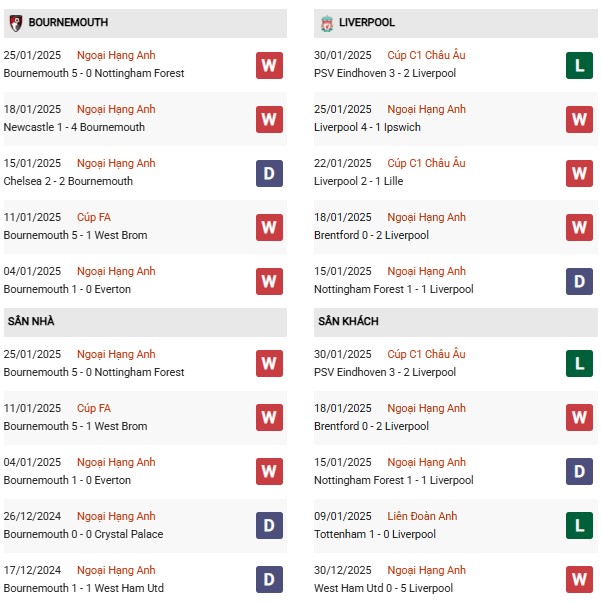The height and width of the screenshot is (603, 601).
Task: Click the D badge for Bournemouth 0-0 Crystal Palace
Action: pos(269,526)
